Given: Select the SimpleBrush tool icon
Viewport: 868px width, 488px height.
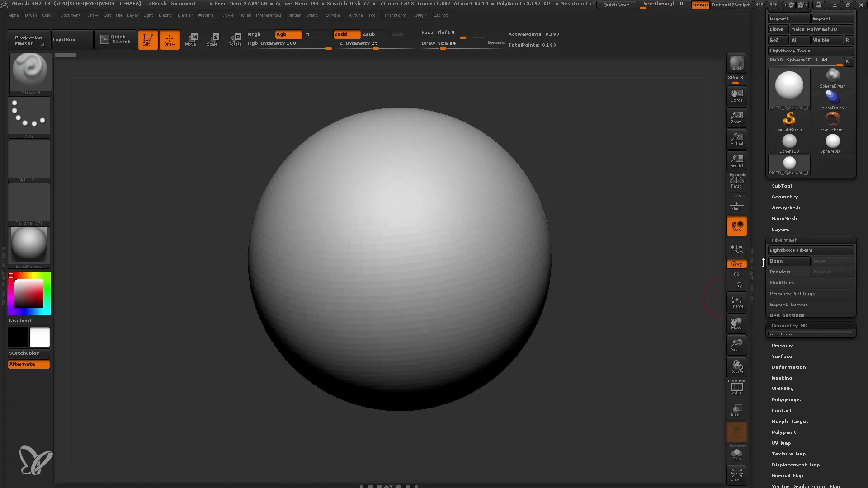Looking at the screenshot, I should pyautogui.click(x=789, y=121).
